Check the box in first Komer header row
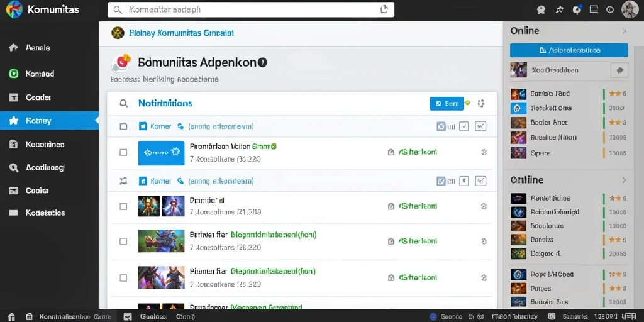Screen dimensions: 644x322 [x=123, y=126]
